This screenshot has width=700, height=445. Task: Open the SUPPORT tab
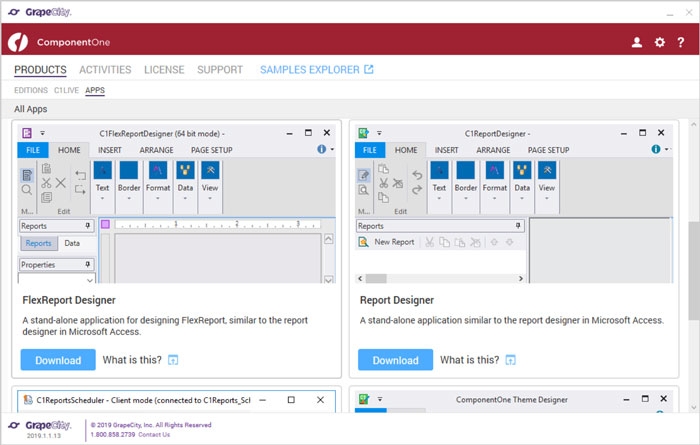(220, 70)
